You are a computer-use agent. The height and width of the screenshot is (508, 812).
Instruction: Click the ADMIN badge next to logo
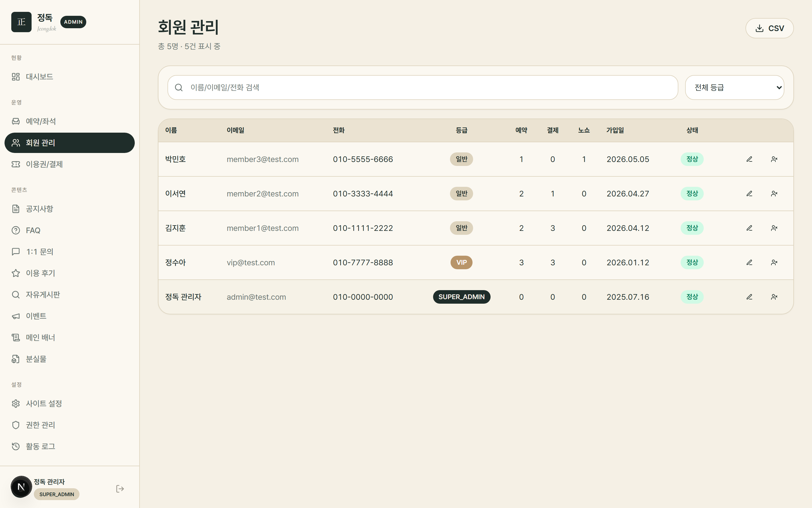(73, 22)
